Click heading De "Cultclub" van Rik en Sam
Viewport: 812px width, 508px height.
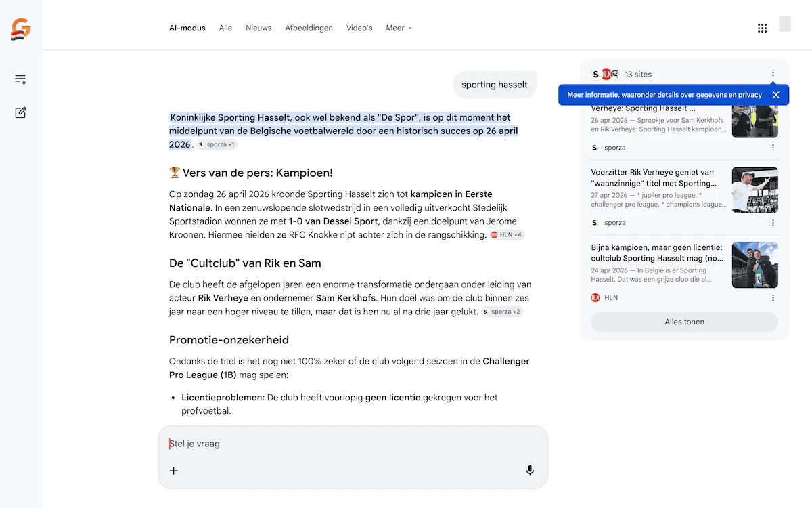(245, 263)
